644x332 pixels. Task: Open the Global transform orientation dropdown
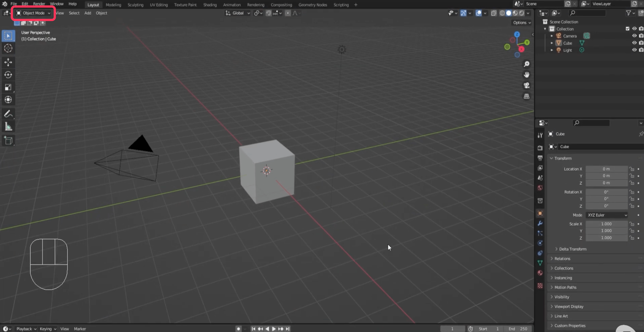[237, 13]
